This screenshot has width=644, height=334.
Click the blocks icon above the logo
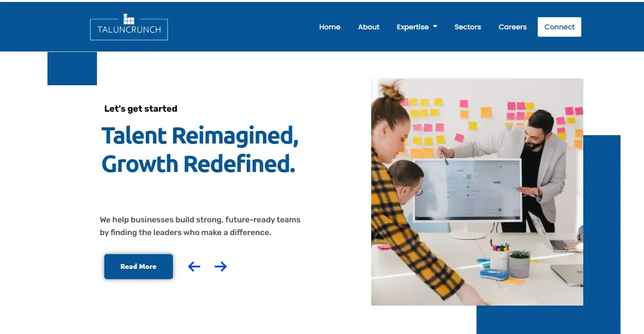tap(129, 19)
